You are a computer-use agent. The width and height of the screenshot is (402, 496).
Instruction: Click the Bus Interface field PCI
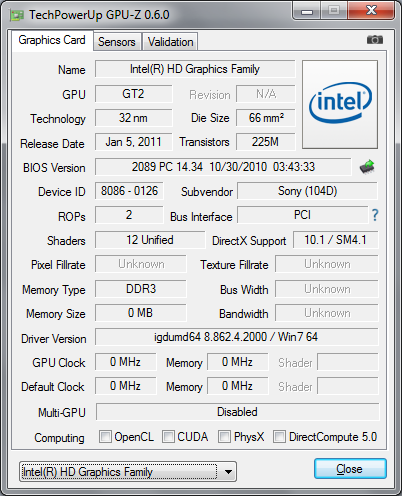[303, 215]
